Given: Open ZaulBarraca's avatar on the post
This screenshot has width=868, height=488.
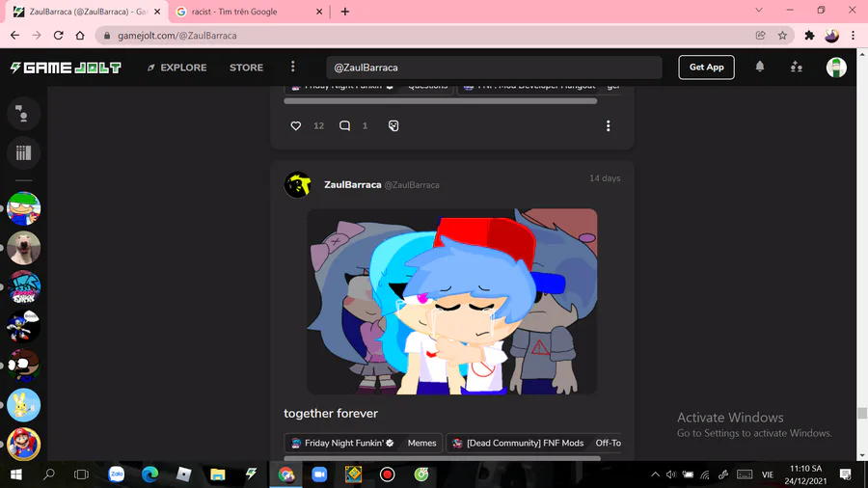Looking at the screenshot, I should [x=297, y=185].
